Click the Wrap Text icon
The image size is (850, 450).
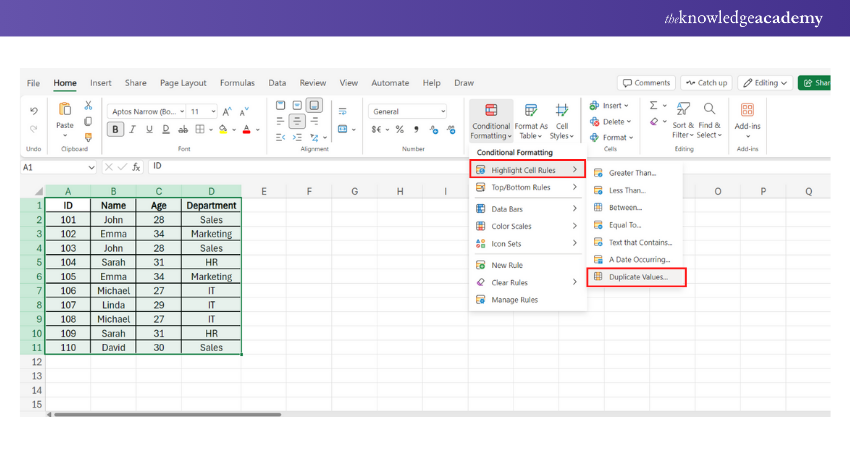(x=342, y=111)
